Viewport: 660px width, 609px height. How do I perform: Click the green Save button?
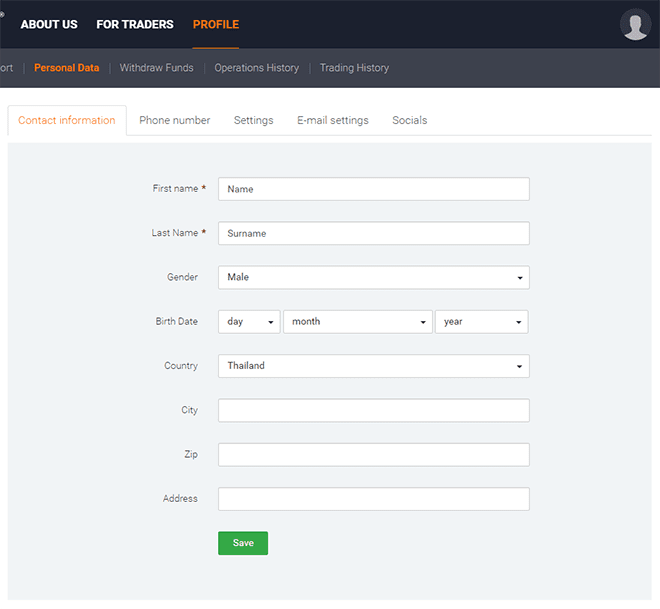point(243,543)
